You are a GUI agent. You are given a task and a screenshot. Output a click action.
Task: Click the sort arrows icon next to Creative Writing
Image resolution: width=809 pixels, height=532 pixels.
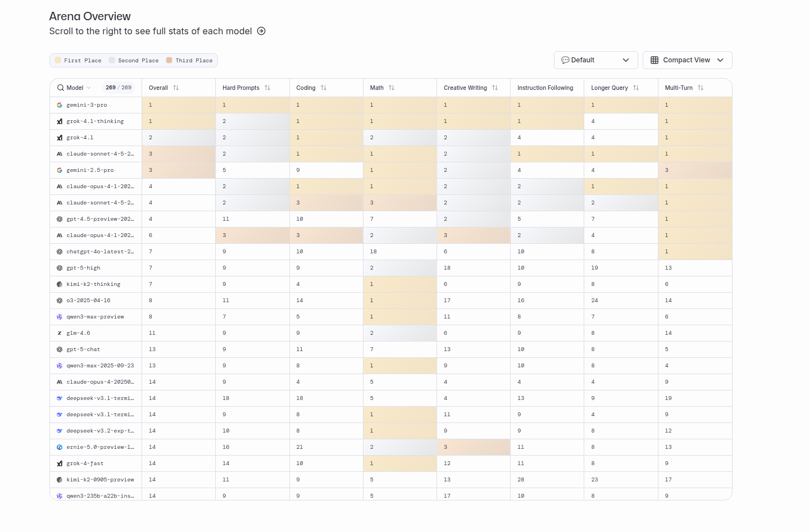point(495,88)
